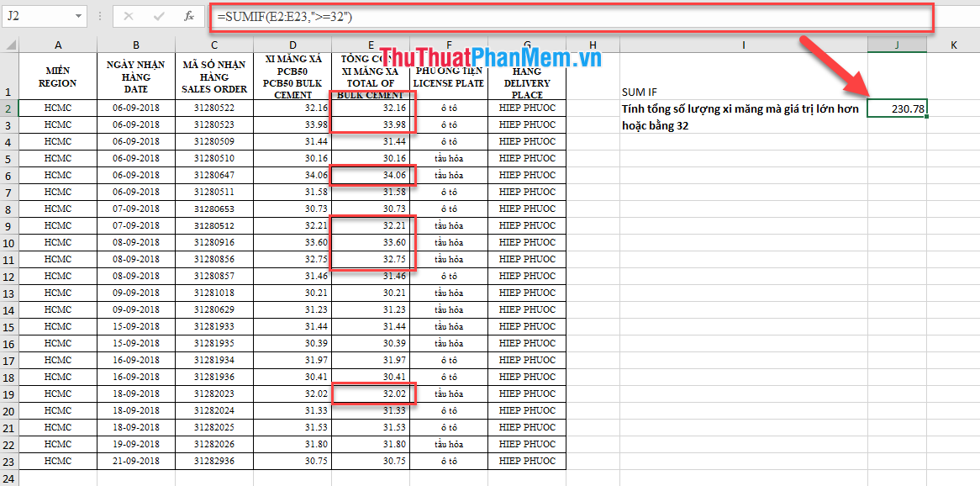Click the cell with value 32.02
980x486 pixels.
pyautogui.click(x=370, y=394)
